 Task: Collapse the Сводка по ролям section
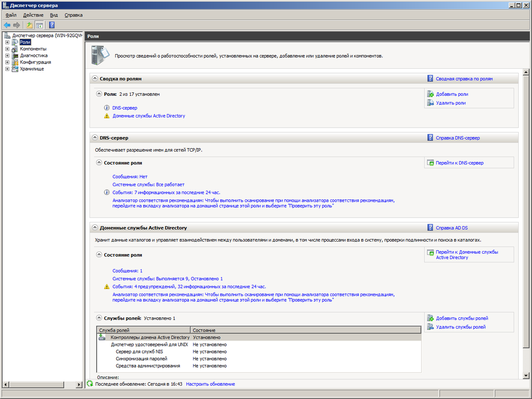click(x=95, y=78)
